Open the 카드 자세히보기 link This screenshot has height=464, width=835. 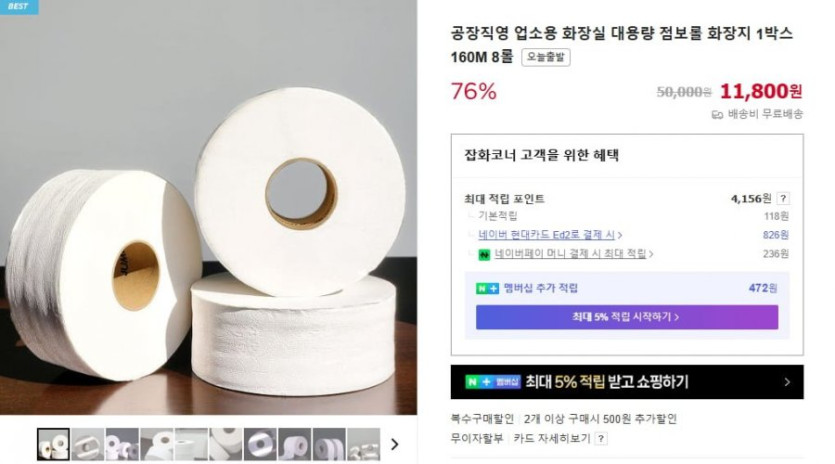pyautogui.click(x=550, y=438)
